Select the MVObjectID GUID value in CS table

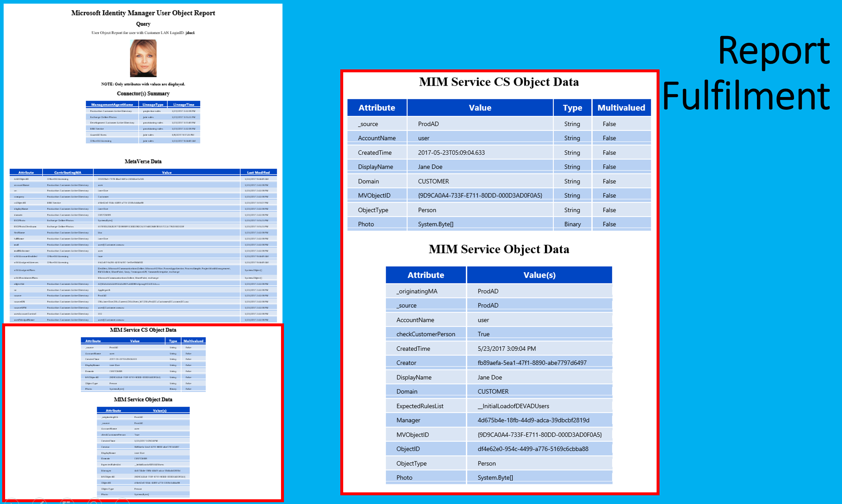(x=480, y=195)
